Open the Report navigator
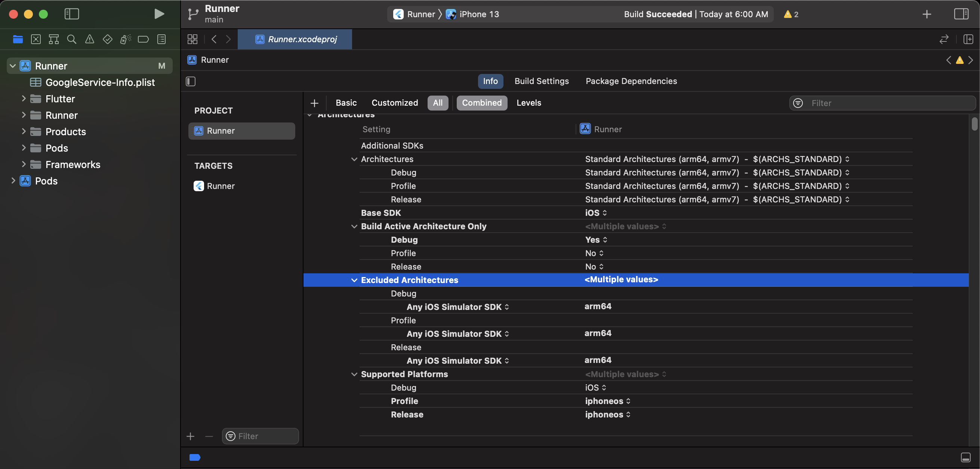The image size is (980, 469). 162,39
